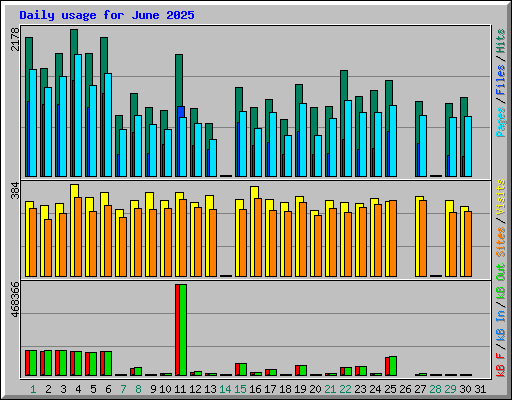Screen dimensions: 512x400
Task: Click the orange sites bar for day 19
Action: click(303, 239)
